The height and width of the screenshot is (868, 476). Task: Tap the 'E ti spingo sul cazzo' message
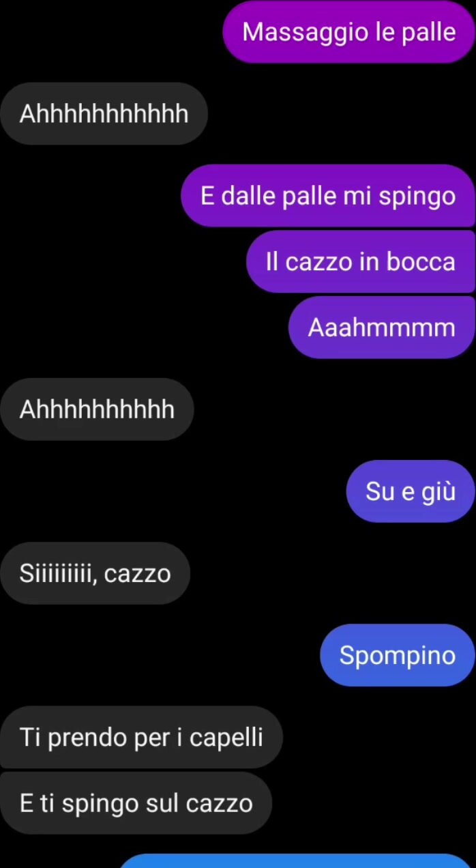point(136,803)
